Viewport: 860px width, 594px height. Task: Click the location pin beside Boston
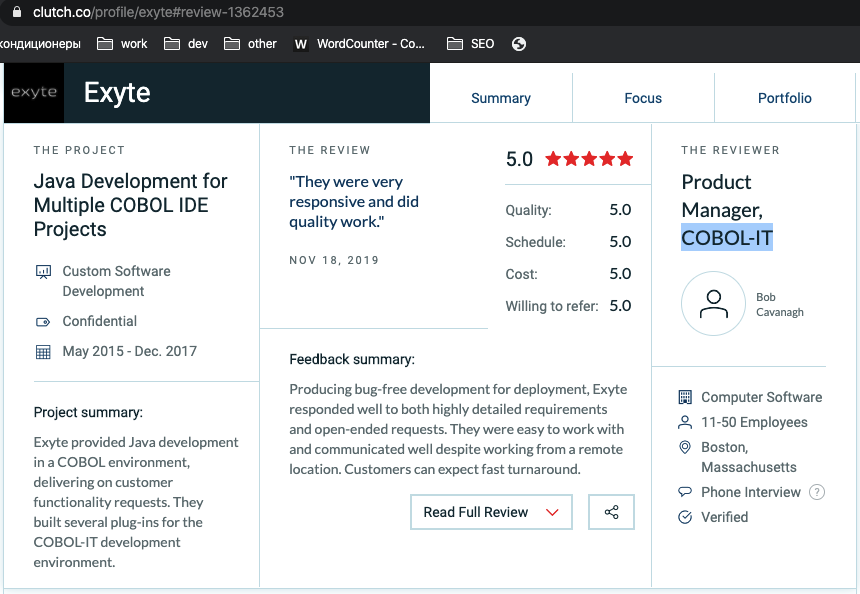click(x=685, y=448)
